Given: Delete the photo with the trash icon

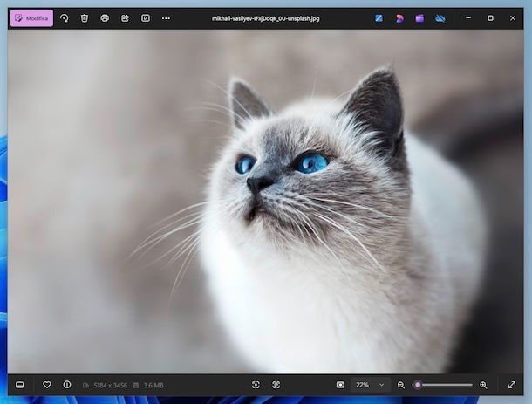Looking at the screenshot, I should pos(84,18).
